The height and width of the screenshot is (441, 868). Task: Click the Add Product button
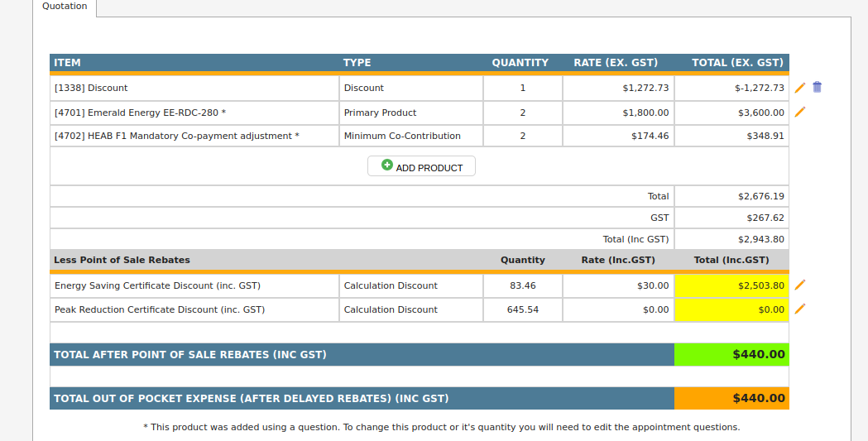pyautogui.click(x=421, y=166)
